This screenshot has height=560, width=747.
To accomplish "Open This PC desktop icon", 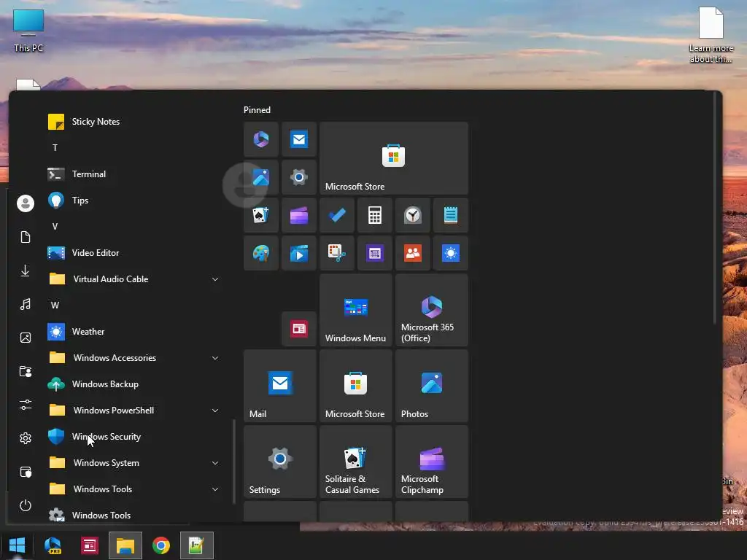I will [x=28, y=31].
